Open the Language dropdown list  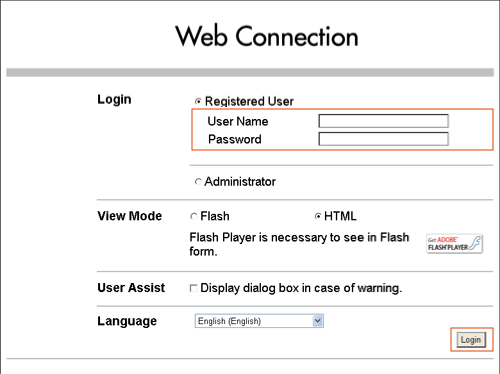259,321
